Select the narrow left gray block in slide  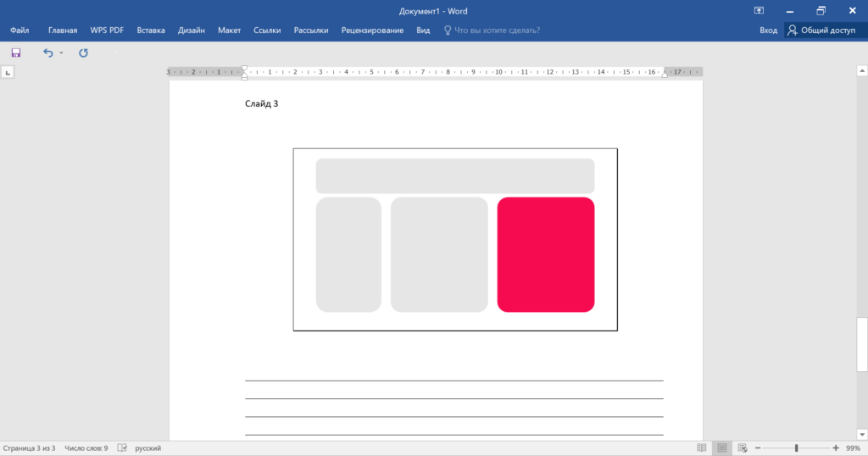pos(348,254)
